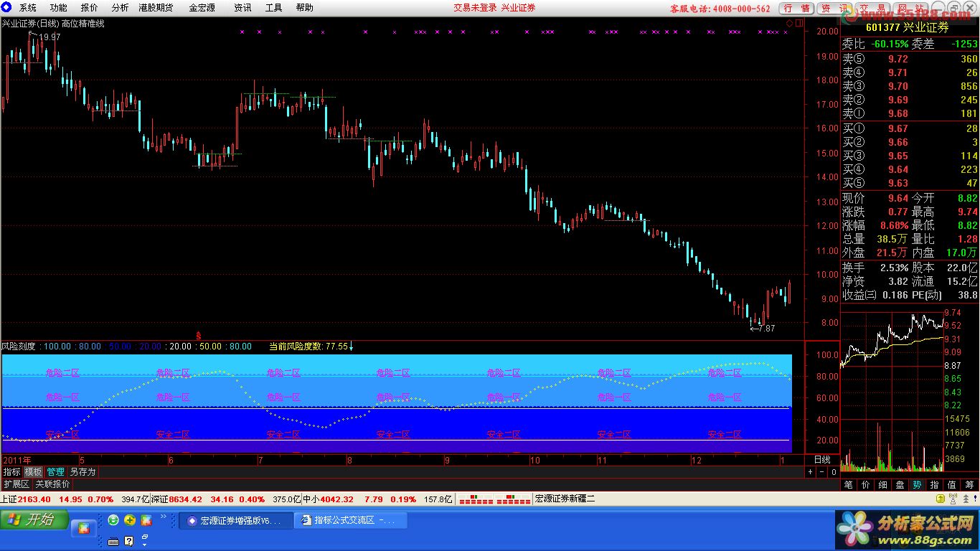Click the 宏源证券增强版 taskbar button
Viewport: 980px width, 551px height.
[x=236, y=520]
